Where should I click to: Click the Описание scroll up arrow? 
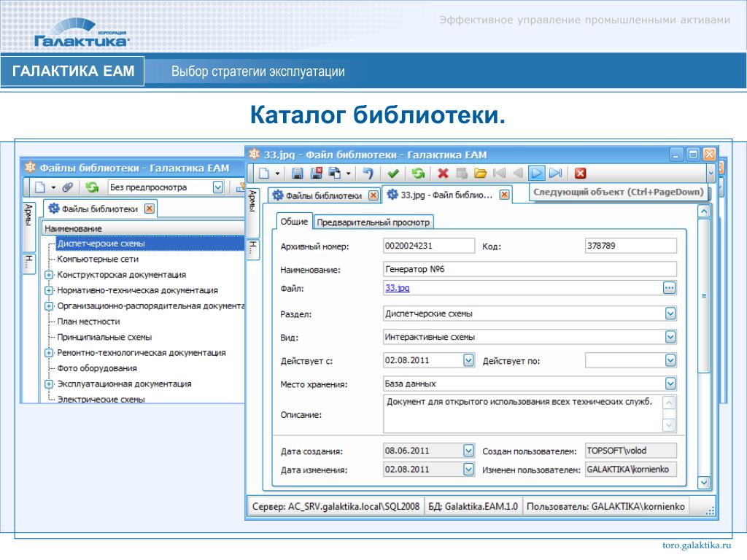pyautogui.click(x=669, y=402)
